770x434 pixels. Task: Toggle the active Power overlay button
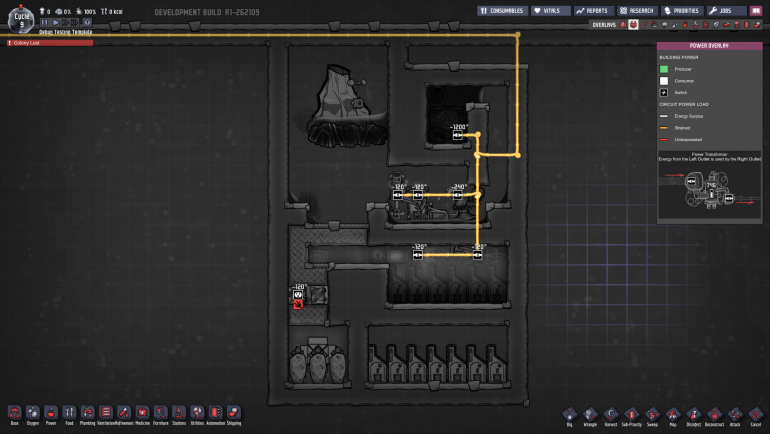(x=632, y=24)
